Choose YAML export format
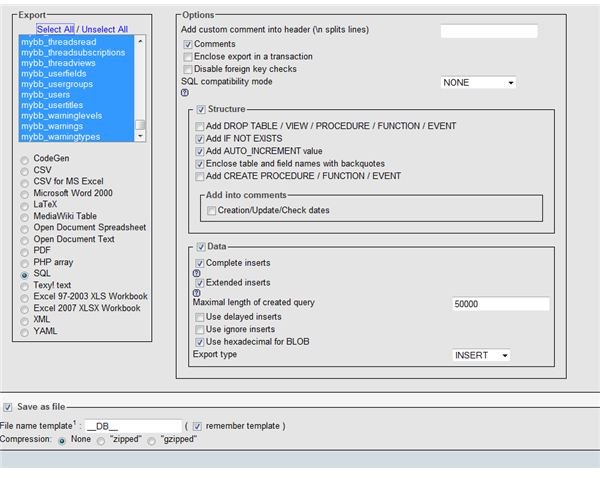 point(24,332)
